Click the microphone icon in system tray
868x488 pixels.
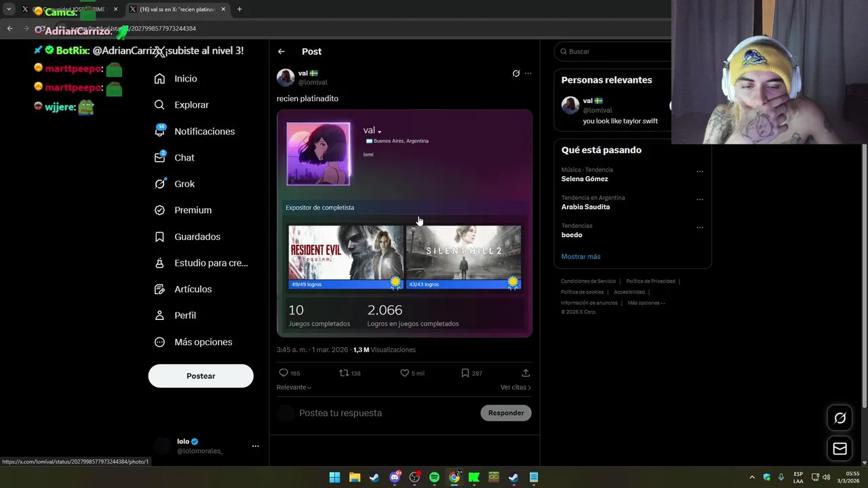coord(781,477)
